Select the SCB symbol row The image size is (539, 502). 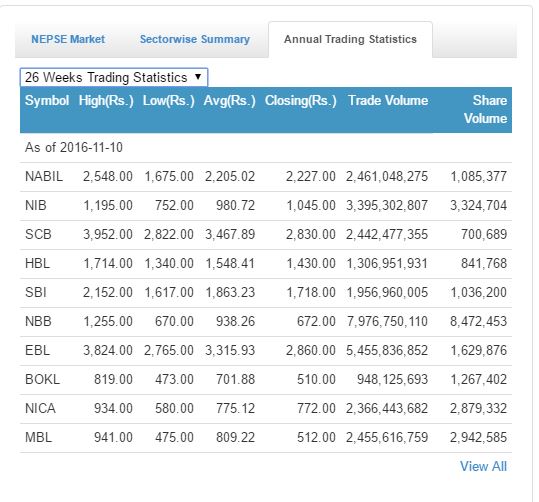(x=266, y=235)
